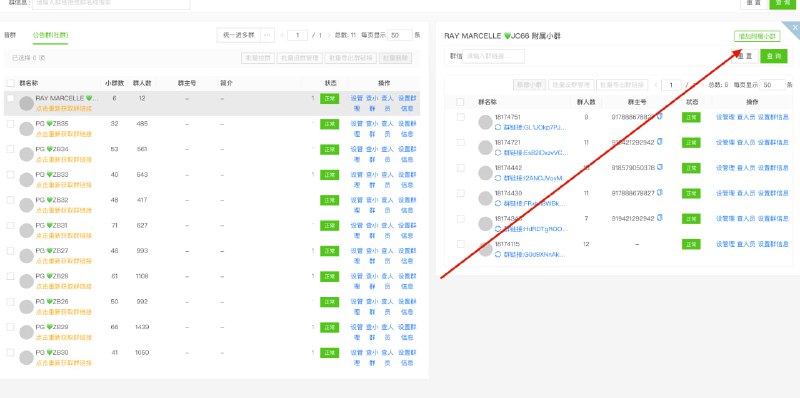This screenshot has width=800, height=398.
Task: Check the PG ZB35 row checkbox
Action: 11,123
